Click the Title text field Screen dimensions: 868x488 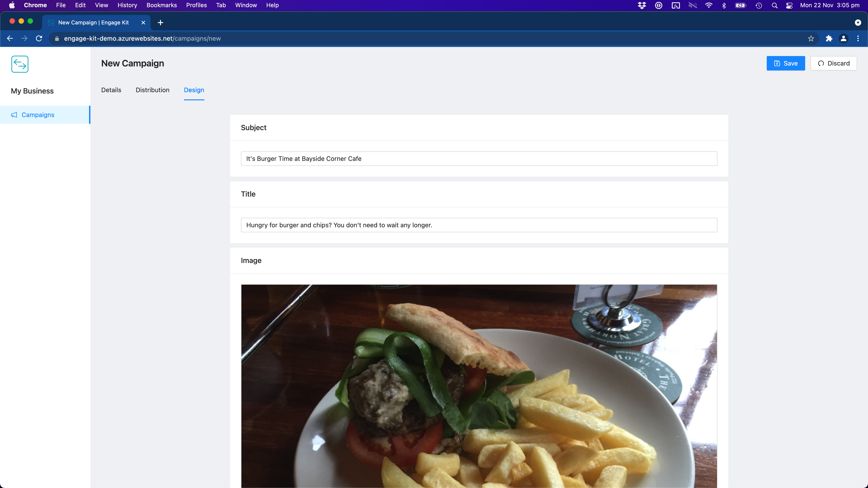click(x=479, y=225)
